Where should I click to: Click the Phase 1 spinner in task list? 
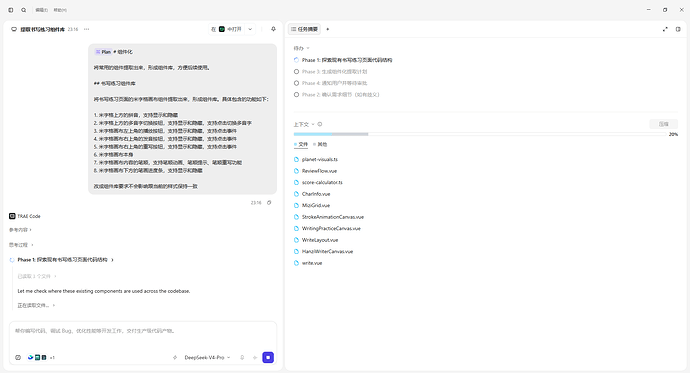296,60
